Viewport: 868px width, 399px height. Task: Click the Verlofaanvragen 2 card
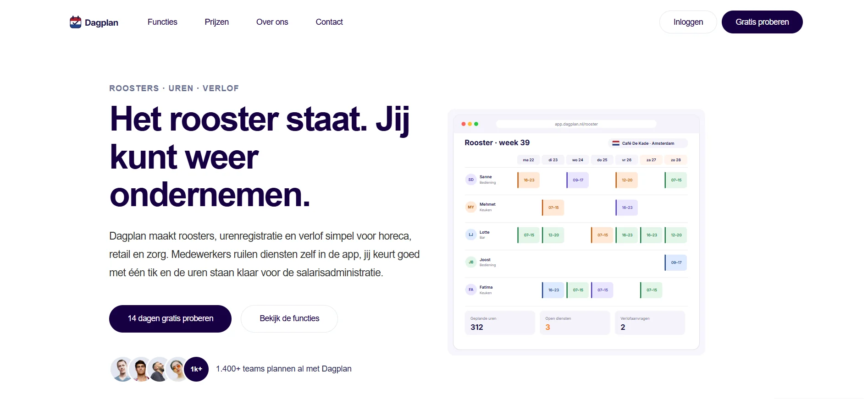(x=650, y=323)
